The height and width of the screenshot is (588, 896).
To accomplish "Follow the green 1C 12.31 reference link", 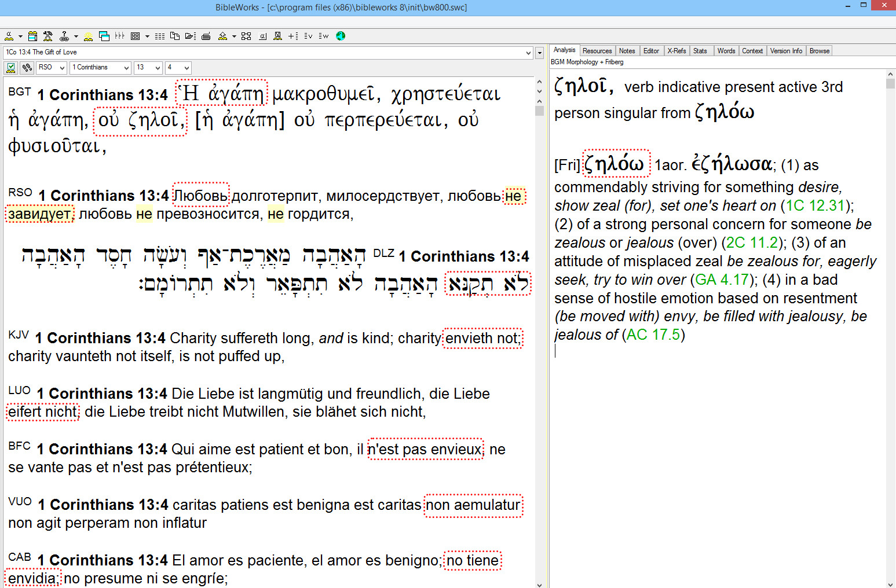I will [815, 205].
